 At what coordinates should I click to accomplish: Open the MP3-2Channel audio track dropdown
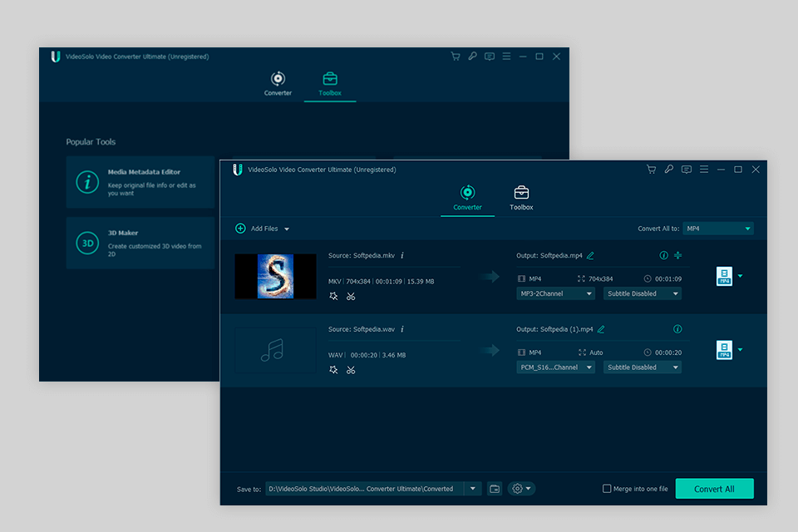point(555,293)
